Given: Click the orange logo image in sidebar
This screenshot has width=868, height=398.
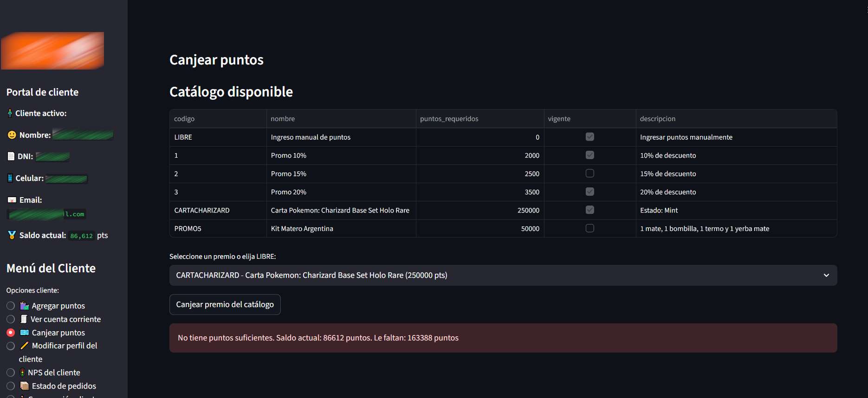Looking at the screenshot, I should (52, 51).
